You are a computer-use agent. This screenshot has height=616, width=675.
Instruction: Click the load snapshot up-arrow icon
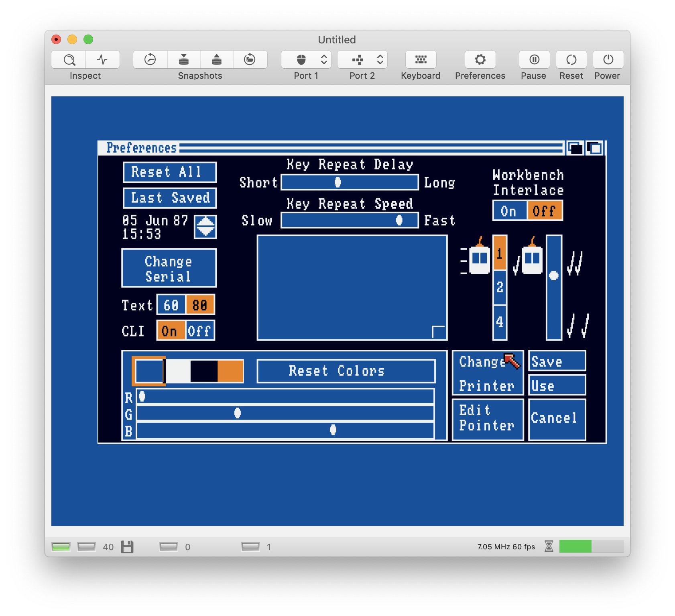tap(217, 60)
